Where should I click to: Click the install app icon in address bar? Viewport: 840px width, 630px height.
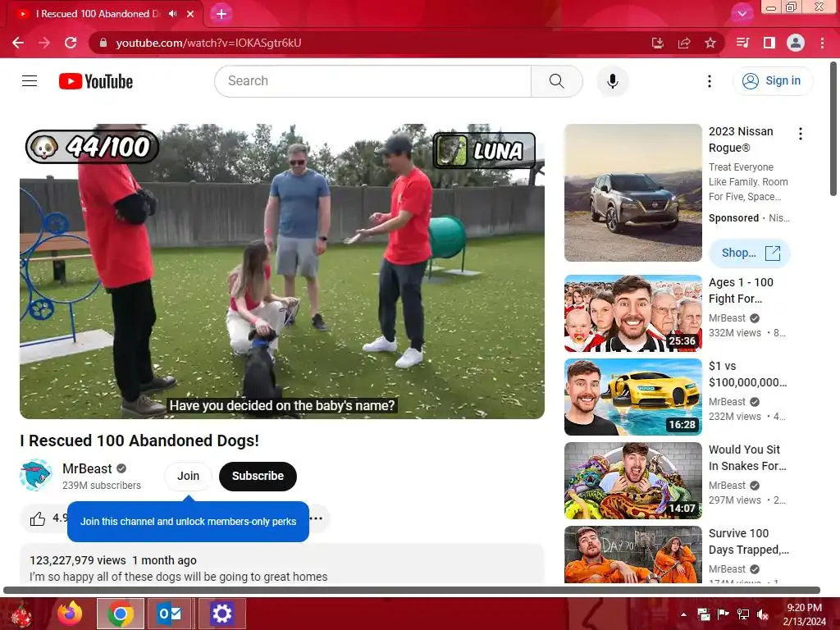(x=658, y=43)
